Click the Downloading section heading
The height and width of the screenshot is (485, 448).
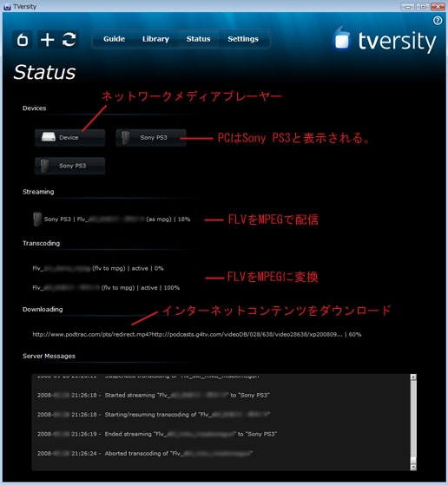point(43,310)
